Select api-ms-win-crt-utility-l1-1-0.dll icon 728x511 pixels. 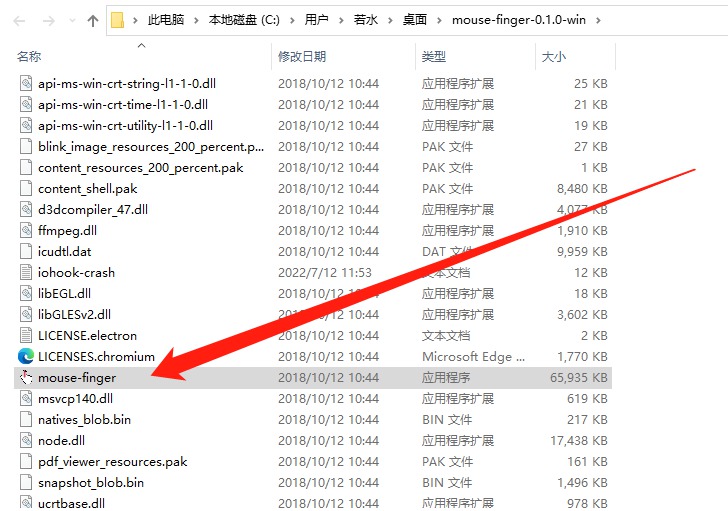(x=26, y=125)
